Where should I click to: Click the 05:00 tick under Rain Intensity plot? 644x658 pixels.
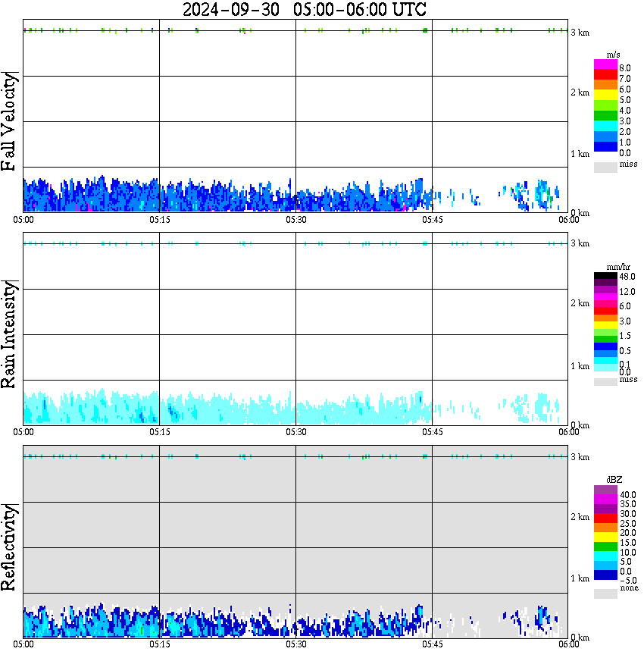point(23,432)
